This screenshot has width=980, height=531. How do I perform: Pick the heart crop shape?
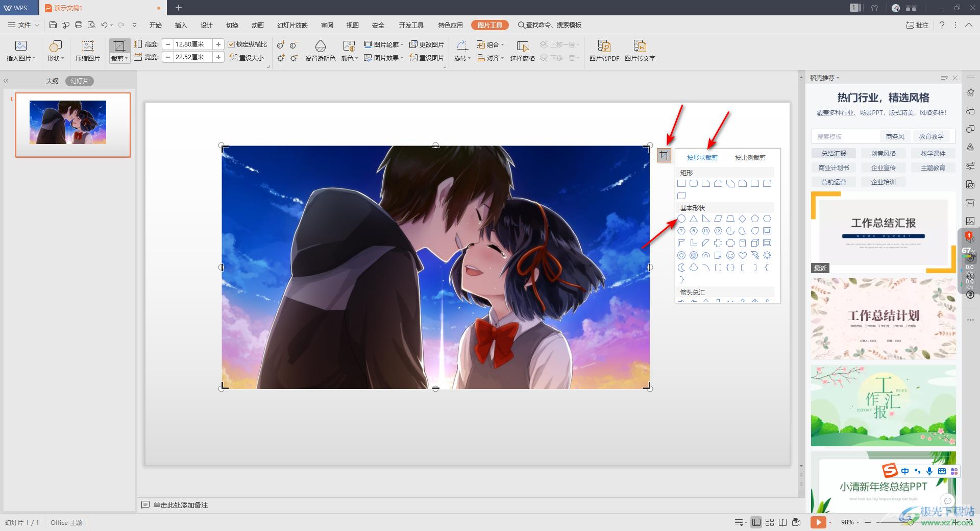point(743,255)
